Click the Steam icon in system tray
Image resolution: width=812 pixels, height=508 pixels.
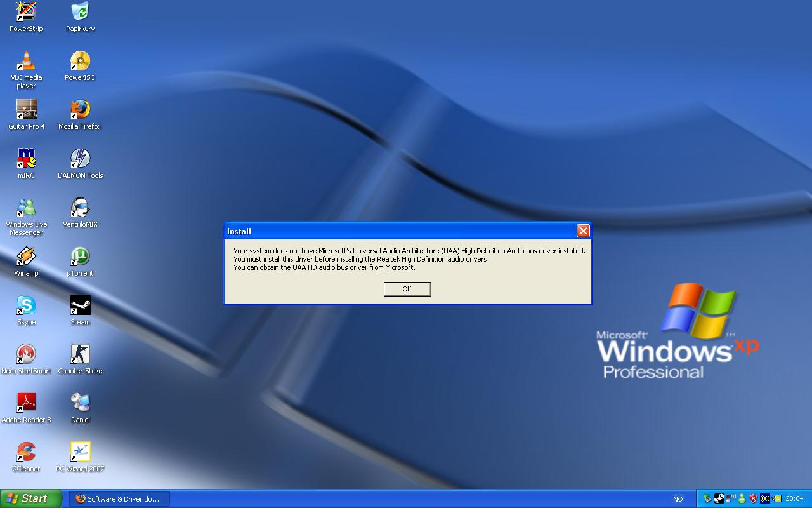(719, 498)
